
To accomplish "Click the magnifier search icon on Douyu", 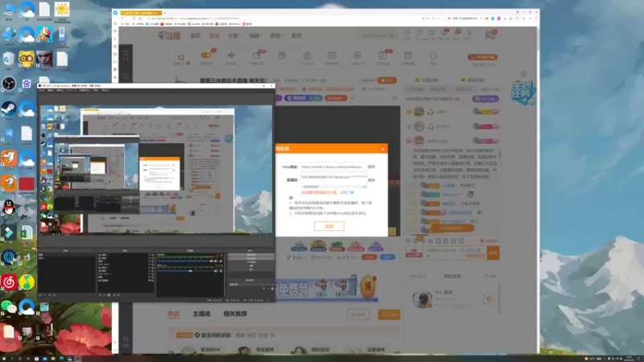I will tap(392, 35).
